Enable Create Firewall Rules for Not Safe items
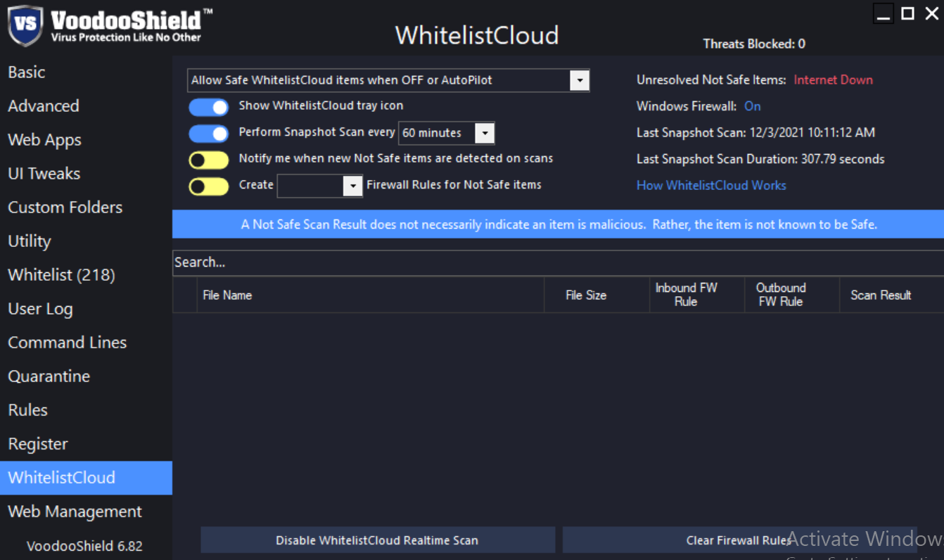This screenshot has width=944, height=560. pos(208,186)
